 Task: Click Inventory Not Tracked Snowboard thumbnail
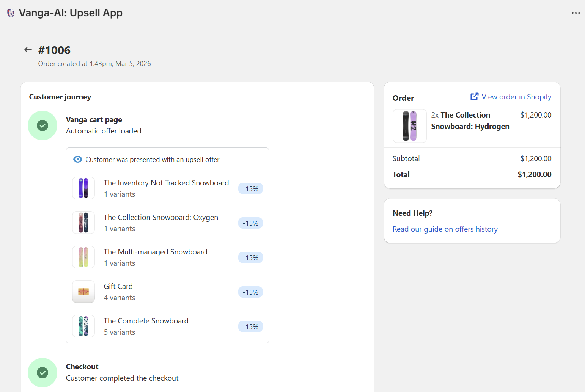[83, 188]
